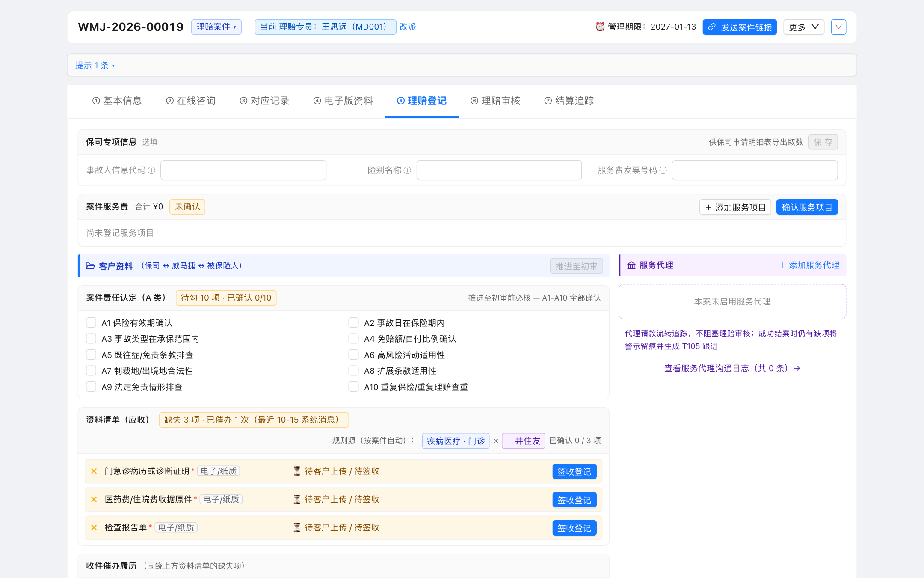This screenshot has height=578, width=924.
Task: Click the info icon beside 服务费发票号码
Action: point(663,170)
